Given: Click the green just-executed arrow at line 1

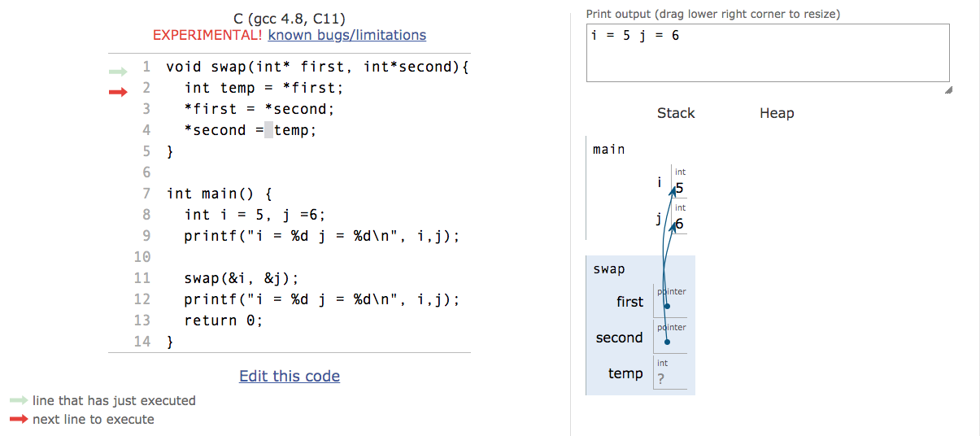Looking at the screenshot, I should (119, 72).
